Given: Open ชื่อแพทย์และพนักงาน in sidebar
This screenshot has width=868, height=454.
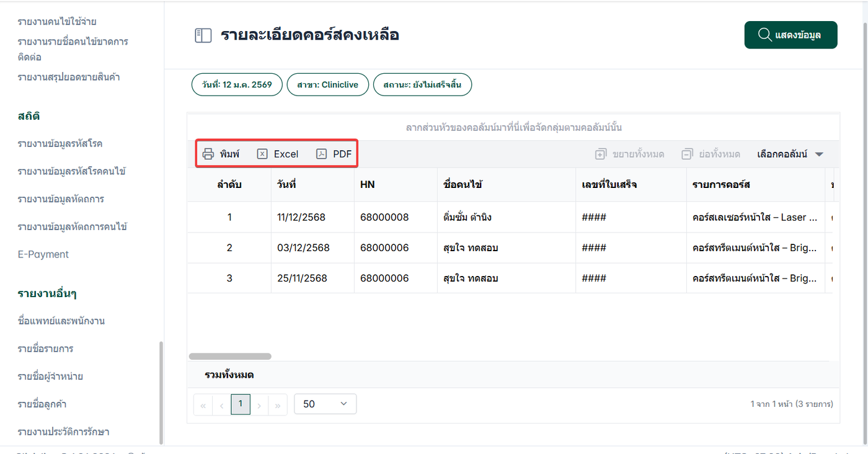Looking at the screenshot, I should pos(61,321).
